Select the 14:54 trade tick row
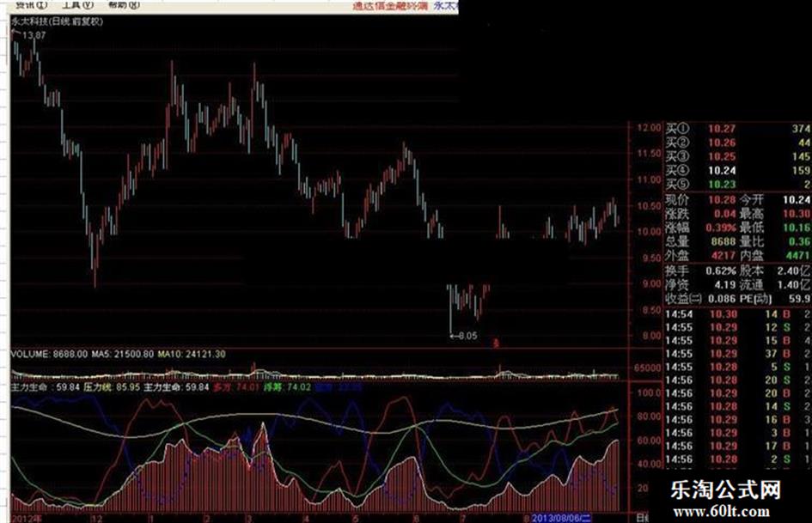Screen dimensions: 812x523 click(738, 314)
